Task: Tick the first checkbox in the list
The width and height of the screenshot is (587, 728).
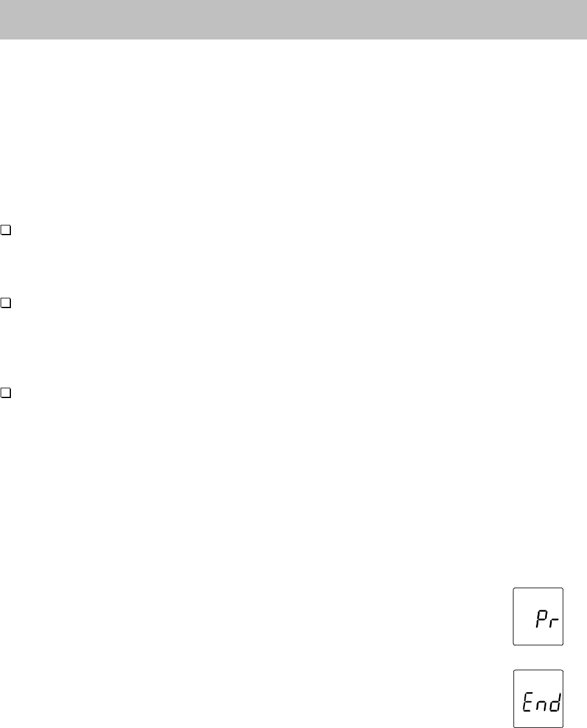Action: point(5,230)
